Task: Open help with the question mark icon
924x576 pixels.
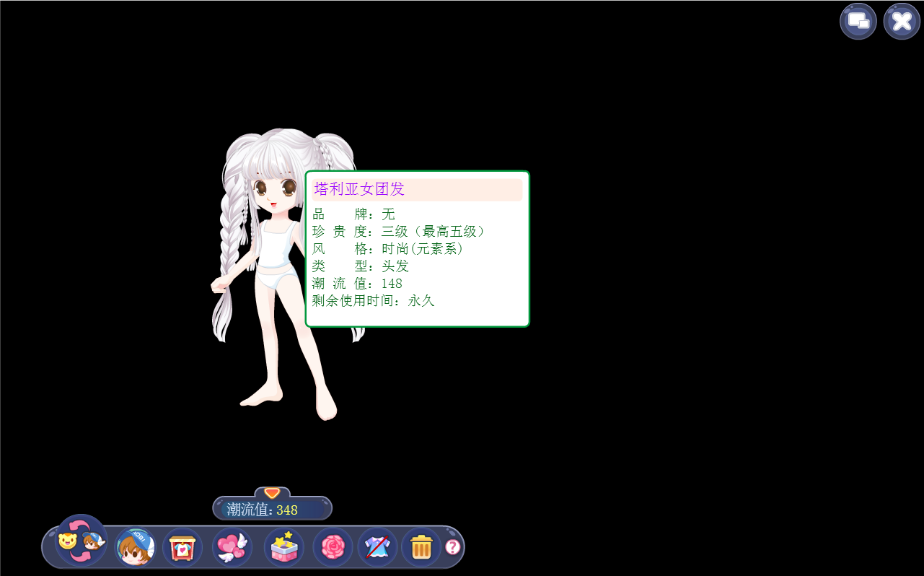Action: tap(452, 547)
